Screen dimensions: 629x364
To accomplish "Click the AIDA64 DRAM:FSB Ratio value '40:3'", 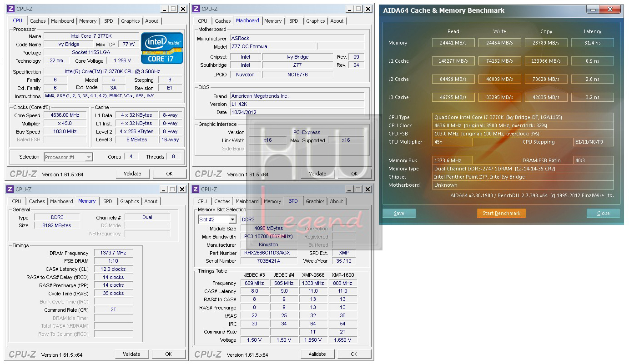I will (x=594, y=160).
